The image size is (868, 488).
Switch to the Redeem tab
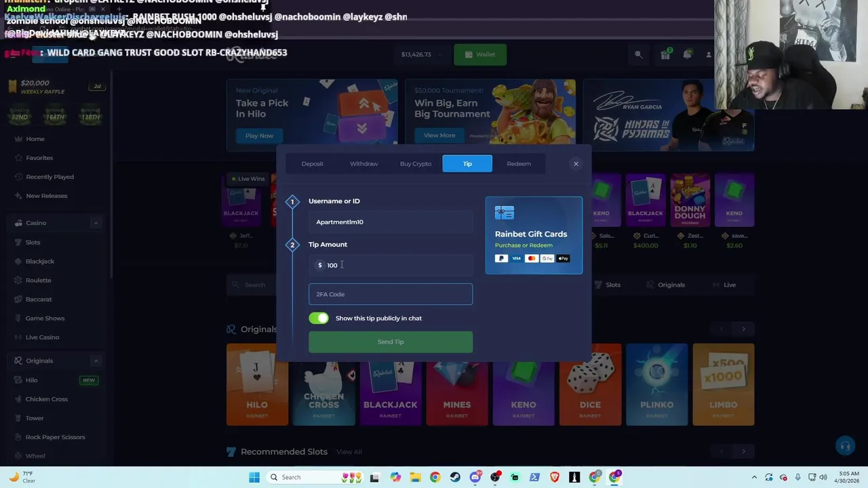point(519,163)
